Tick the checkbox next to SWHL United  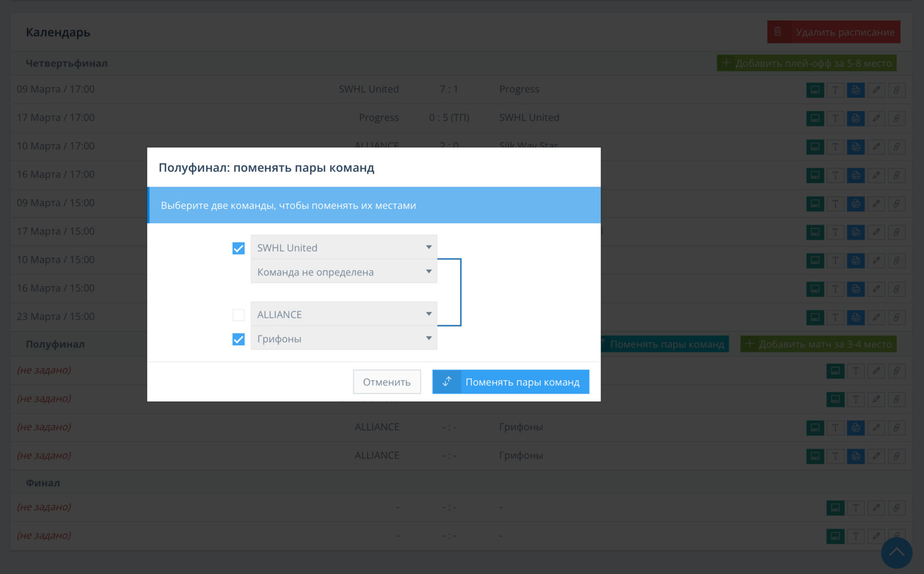coord(238,249)
